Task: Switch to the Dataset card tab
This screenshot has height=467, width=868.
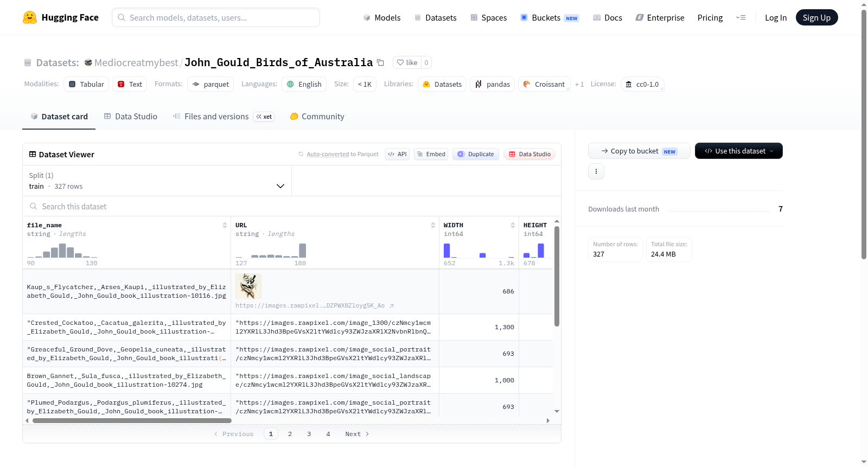Action: click(x=59, y=116)
